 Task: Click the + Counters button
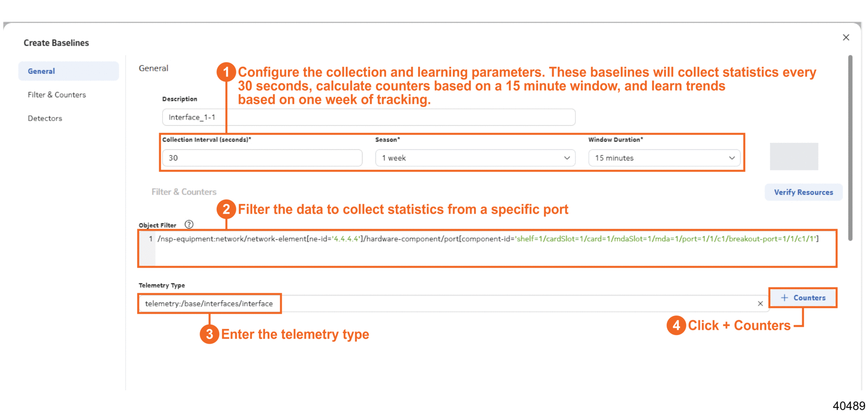point(803,298)
